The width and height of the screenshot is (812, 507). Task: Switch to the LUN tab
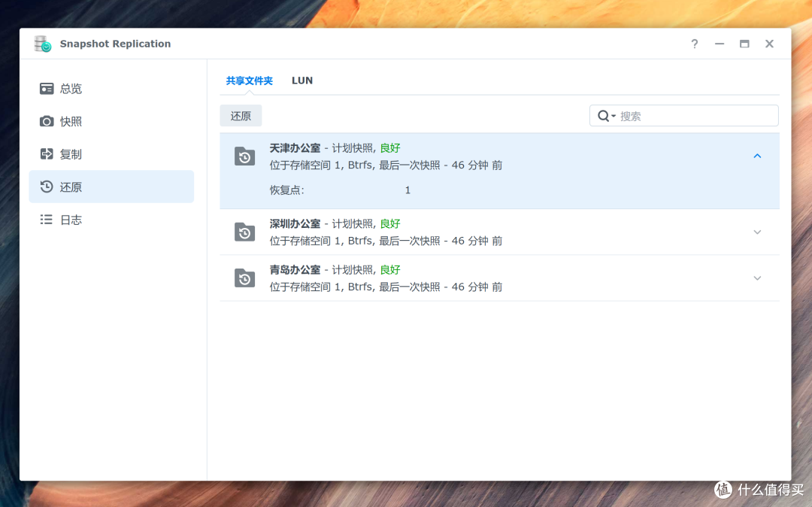click(x=302, y=80)
